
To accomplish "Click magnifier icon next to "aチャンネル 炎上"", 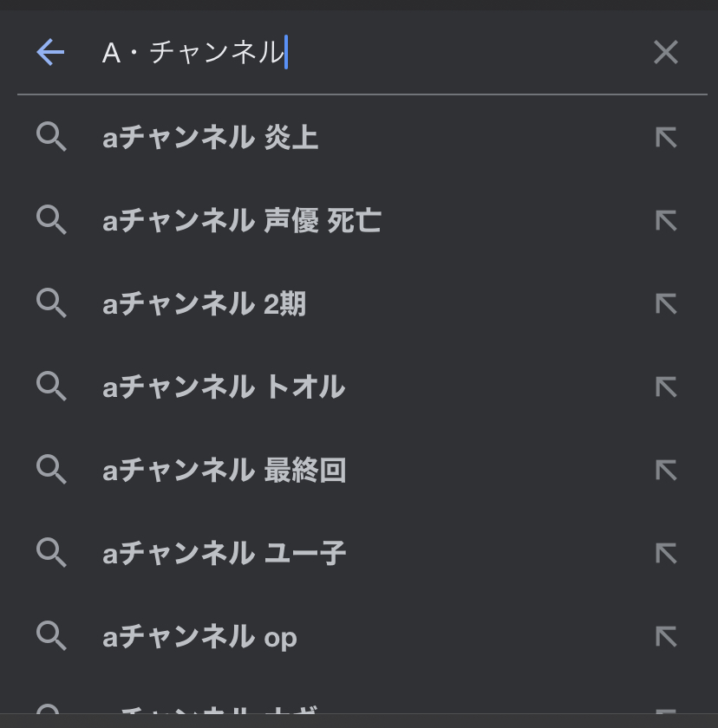I will pos(51,138).
